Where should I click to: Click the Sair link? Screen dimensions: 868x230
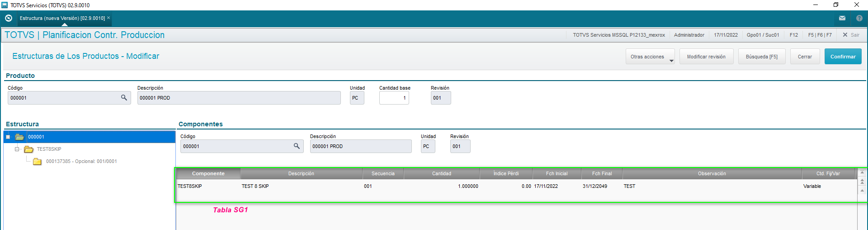855,35
